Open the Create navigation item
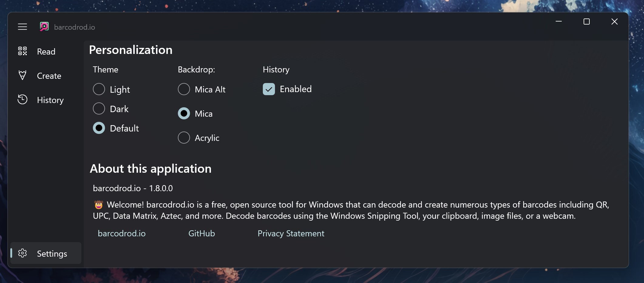The image size is (644, 283). pyautogui.click(x=49, y=76)
